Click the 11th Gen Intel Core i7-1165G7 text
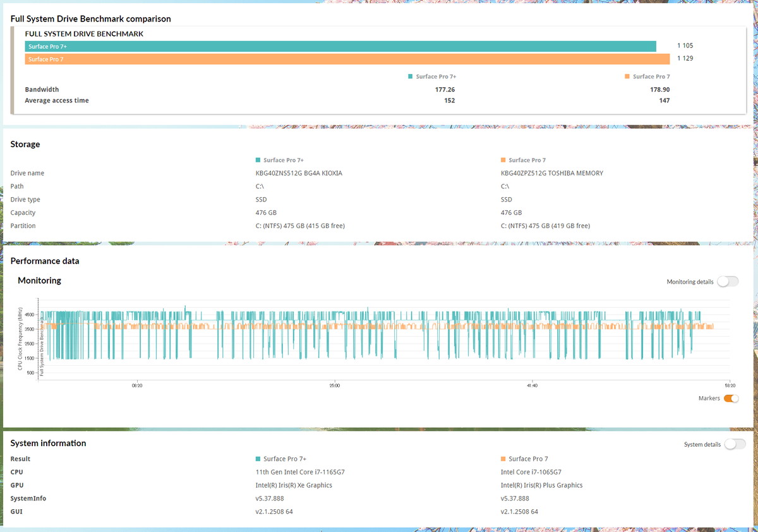This screenshot has height=532, width=758. [x=299, y=473]
